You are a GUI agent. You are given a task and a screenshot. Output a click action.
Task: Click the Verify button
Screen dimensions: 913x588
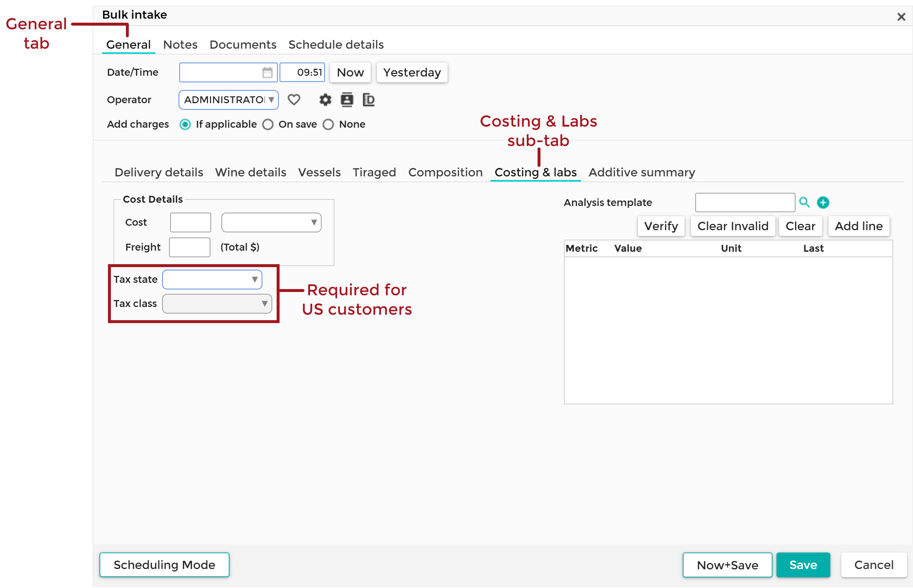click(661, 226)
